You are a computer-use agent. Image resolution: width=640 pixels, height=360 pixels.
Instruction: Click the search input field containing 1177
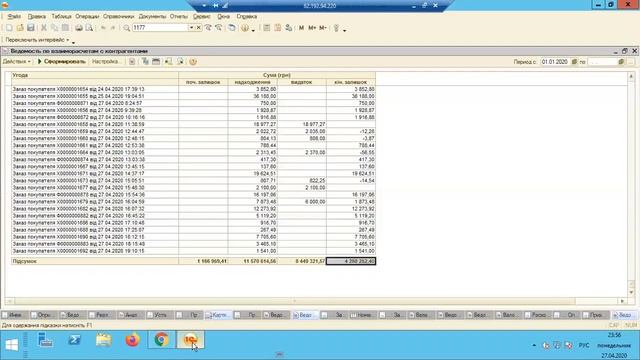coord(160,28)
